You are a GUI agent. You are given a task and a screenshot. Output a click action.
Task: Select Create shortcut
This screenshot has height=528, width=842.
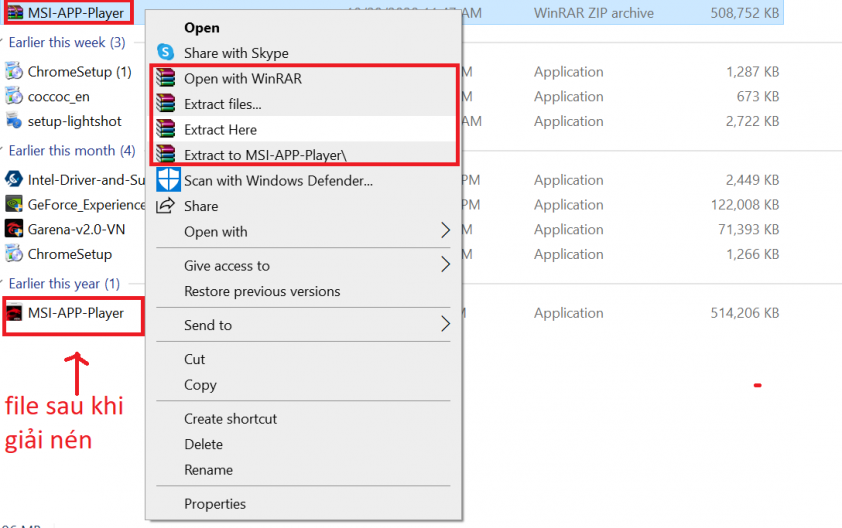[x=230, y=419]
